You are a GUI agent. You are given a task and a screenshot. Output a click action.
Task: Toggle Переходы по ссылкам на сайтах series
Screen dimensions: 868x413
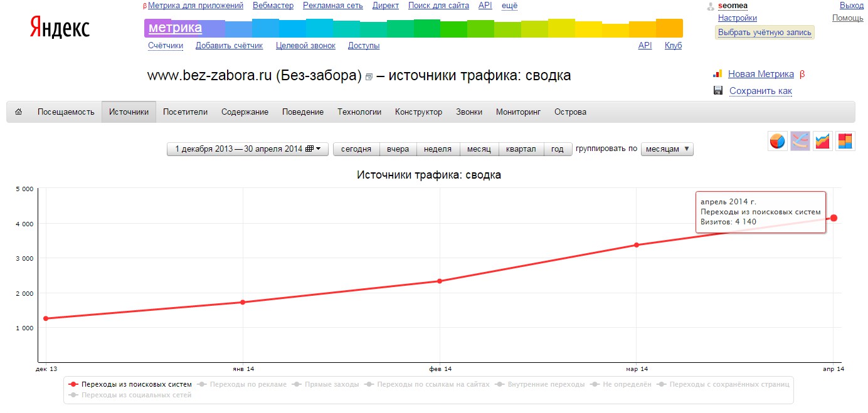click(x=428, y=384)
